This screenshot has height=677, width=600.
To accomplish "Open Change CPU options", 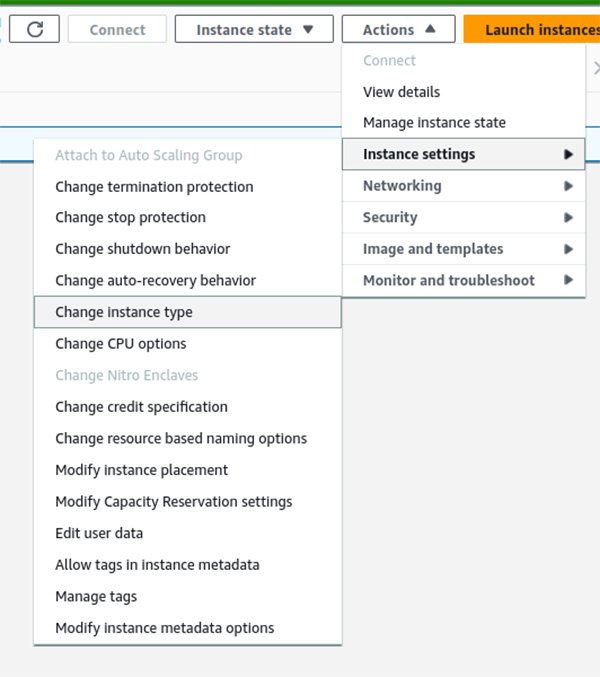I will (x=121, y=344).
